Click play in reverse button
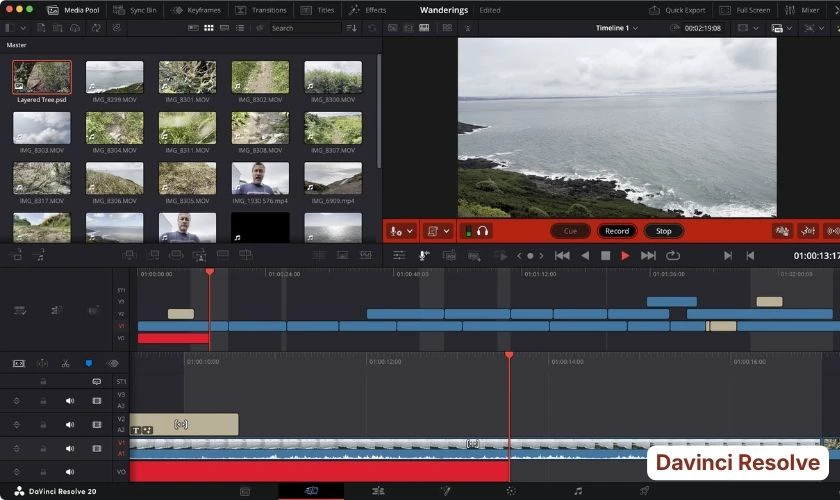The height and width of the screenshot is (500, 840). click(x=585, y=256)
